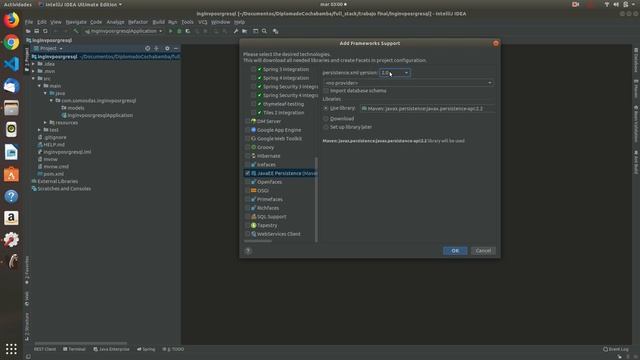Screen dimensions: 640x360
Task: Open the Window menu
Action: [x=220, y=22]
